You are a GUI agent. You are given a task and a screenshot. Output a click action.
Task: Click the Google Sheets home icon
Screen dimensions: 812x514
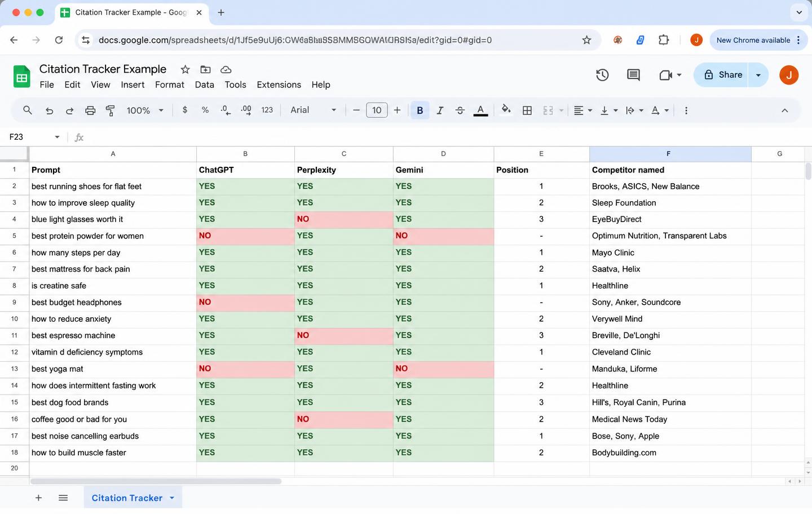[21, 77]
